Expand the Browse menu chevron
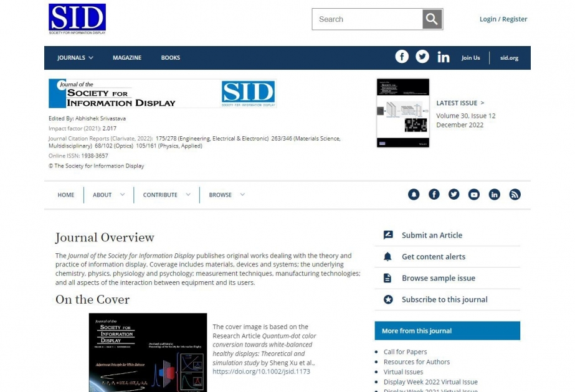 (x=242, y=195)
